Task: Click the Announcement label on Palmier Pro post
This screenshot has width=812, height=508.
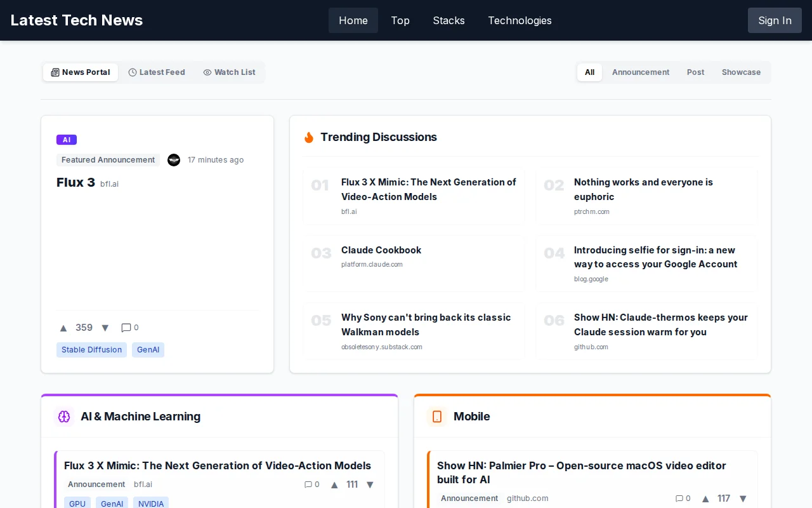Action: click(469, 498)
